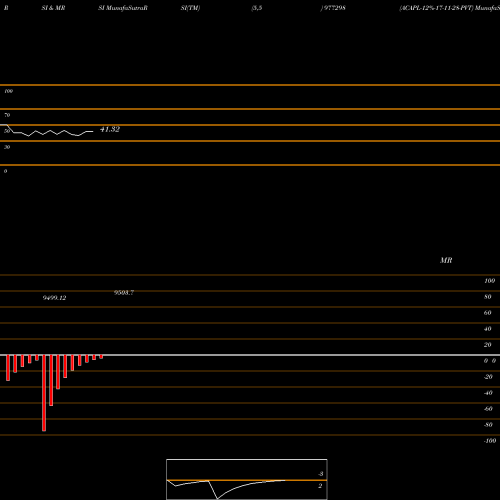This screenshot has height=500, width=500.
Task: Click the mini overview chart at bottom
Action: 247,479
